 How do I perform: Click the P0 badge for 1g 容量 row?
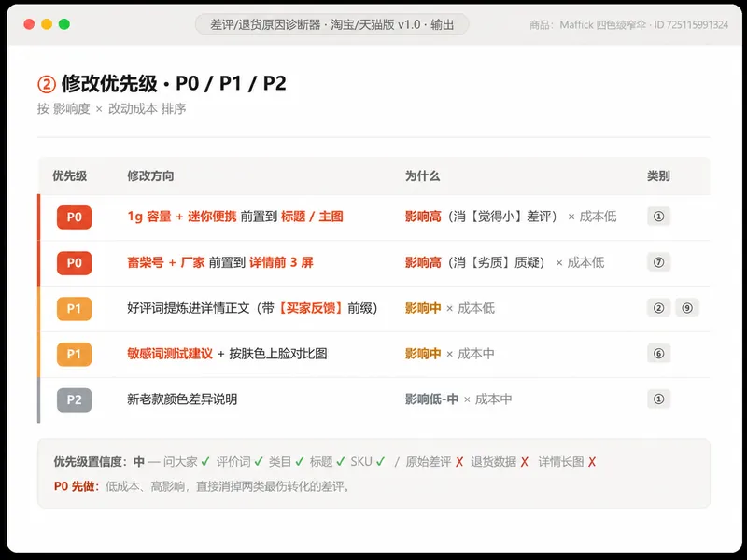coord(74,217)
